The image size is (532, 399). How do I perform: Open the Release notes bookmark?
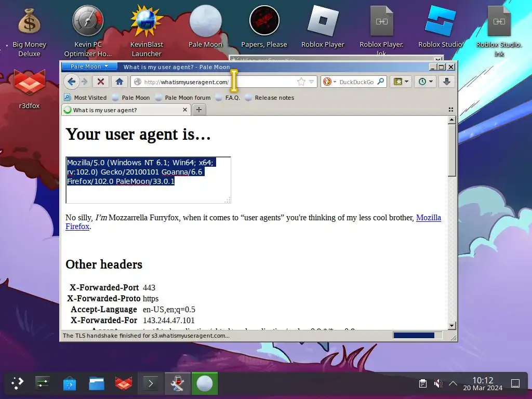click(270, 98)
